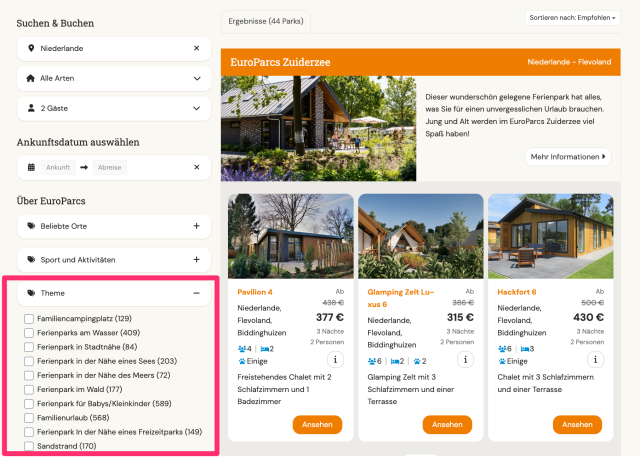The height and width of the screenshot is (471, 640).
Task: Collapse the Theme filter section
Action: point(114,293)
